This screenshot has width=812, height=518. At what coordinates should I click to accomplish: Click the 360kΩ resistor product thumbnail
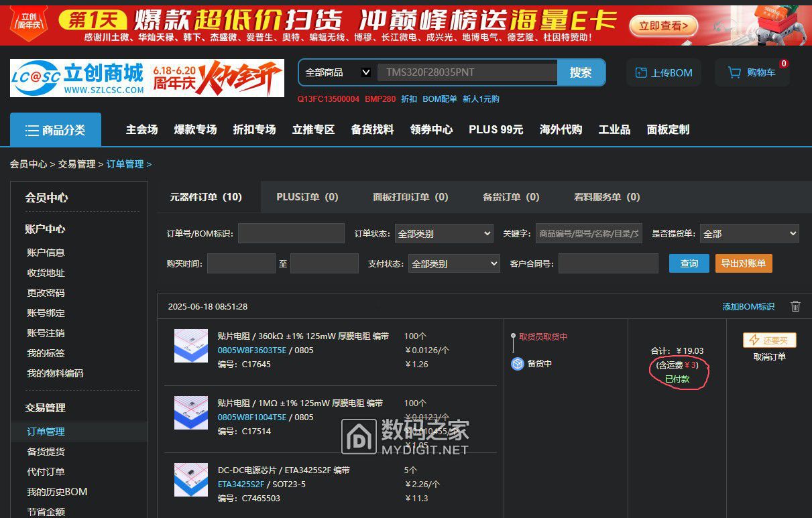click(190, 346)
